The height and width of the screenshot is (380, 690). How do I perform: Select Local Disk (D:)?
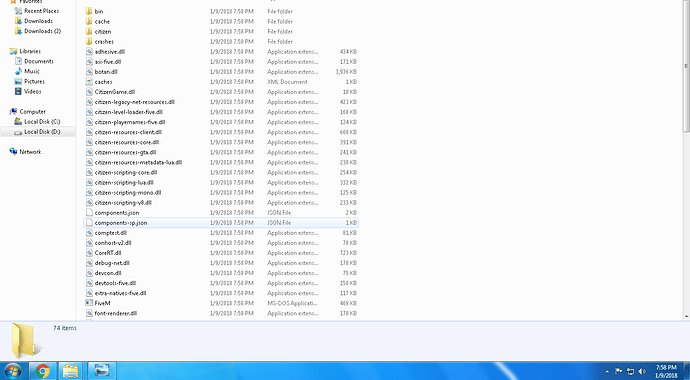(42, 132)
